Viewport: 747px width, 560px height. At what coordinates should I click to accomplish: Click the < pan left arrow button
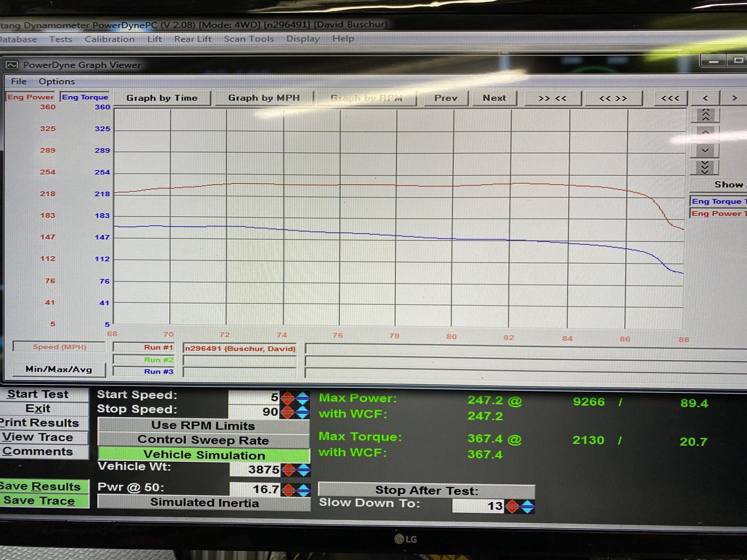click(705, 98)
